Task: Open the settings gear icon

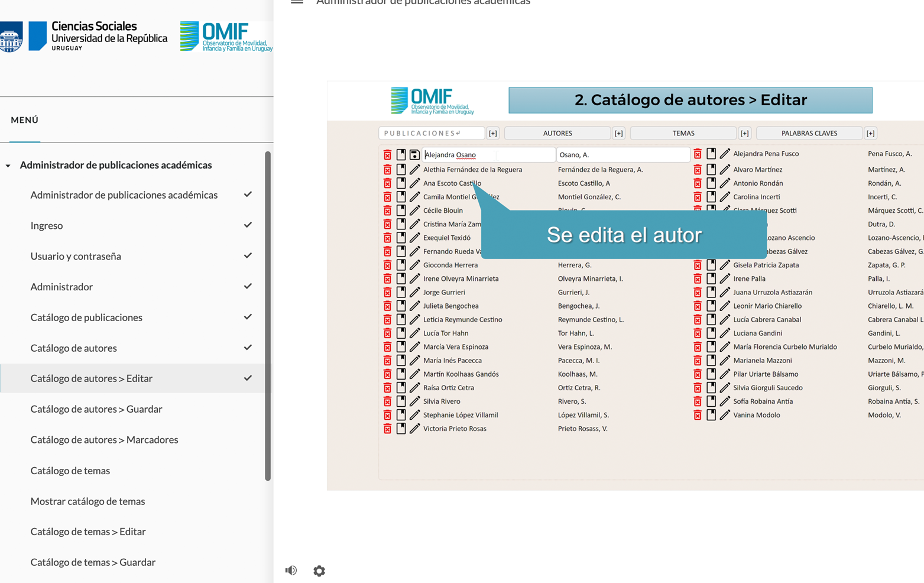Action: (319, 571)
